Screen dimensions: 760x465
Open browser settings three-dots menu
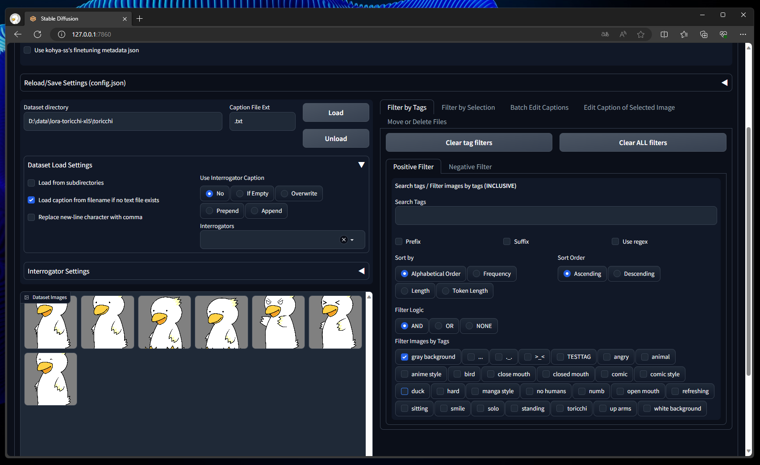pyautogui.click(x=743, y=34)
